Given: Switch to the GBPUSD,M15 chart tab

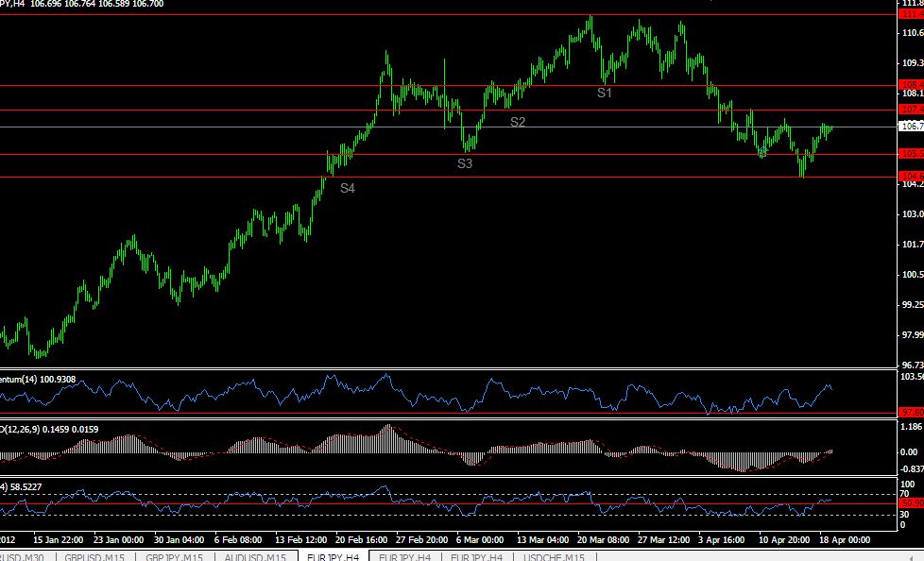Looking at the screenshot, I should pyautogui.click(x=94, y=556).
